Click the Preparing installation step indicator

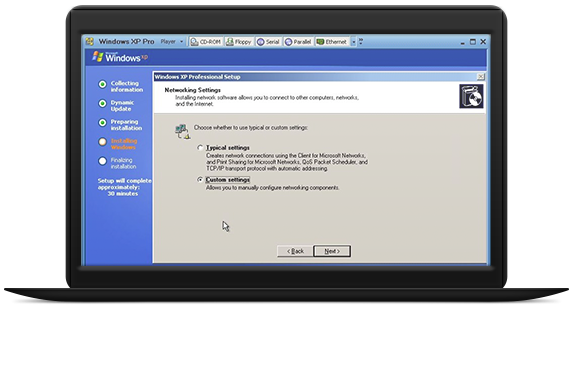point(103,123)
